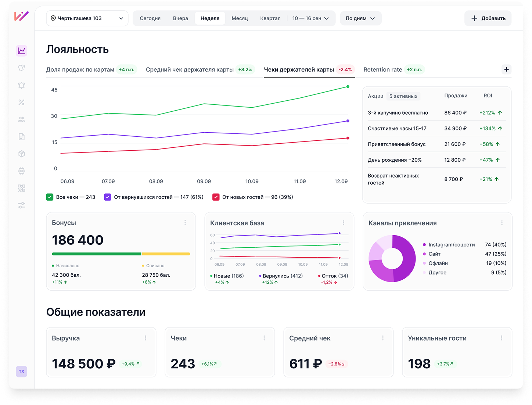Viewport: 532px width, 405px height.
Task: Open the percent discounts icon in sidebar
Action: coord(22,102)
